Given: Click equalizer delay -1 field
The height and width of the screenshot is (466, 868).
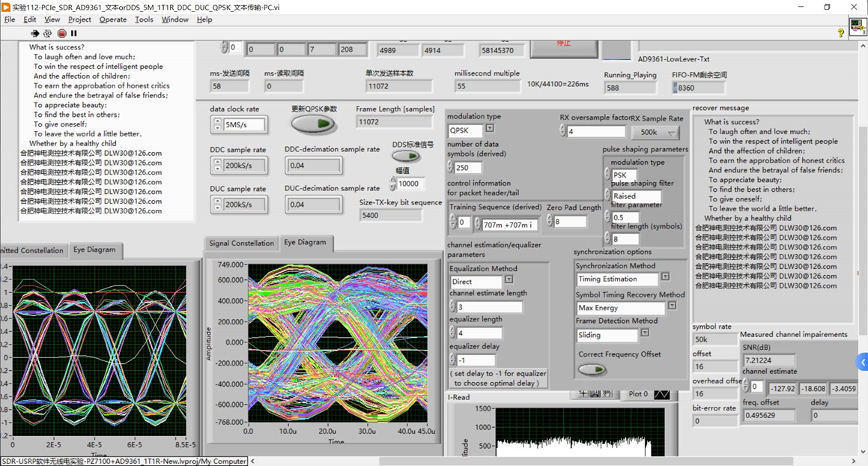Looking at the screenshot, I should pos(476,360).
